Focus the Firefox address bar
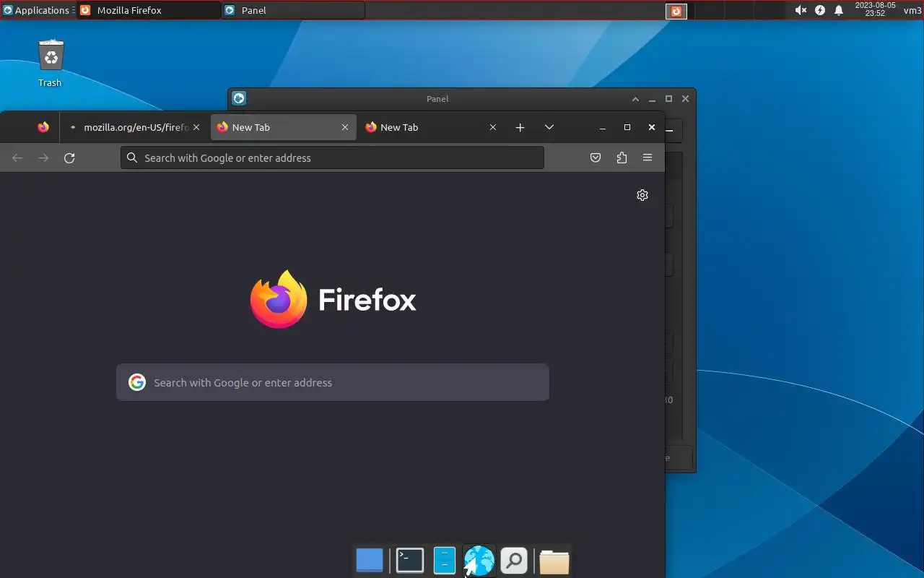Image resolution: width=924 pixels, height=578 pixels. point(332,158)
